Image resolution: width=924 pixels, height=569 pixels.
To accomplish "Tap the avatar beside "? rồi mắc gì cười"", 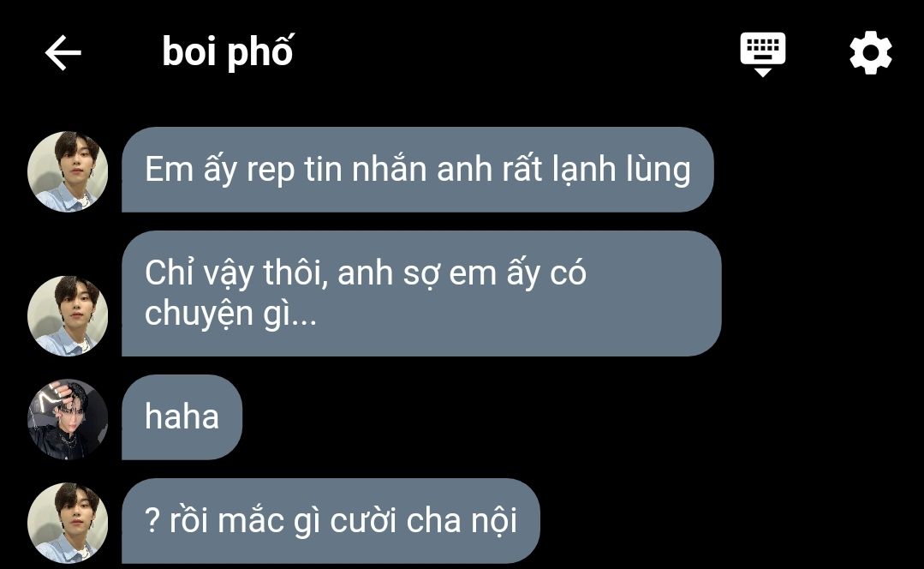I will point(68,523).
